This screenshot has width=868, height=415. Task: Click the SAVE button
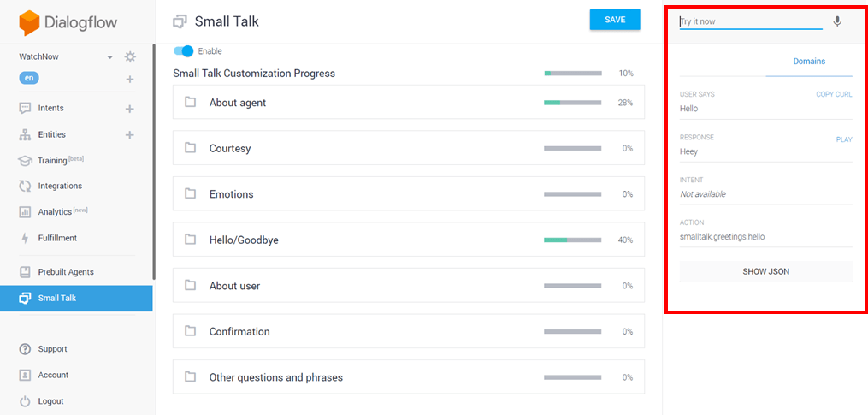tap(615, 20)
